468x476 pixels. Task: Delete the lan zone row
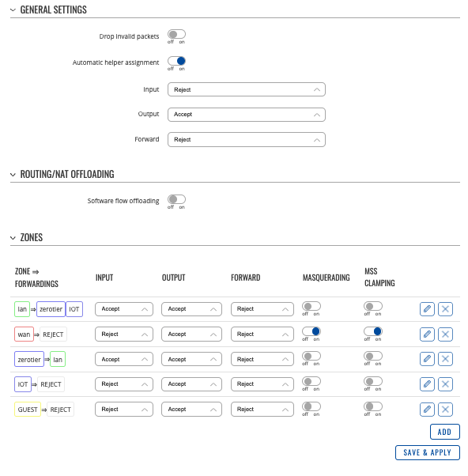445,309
